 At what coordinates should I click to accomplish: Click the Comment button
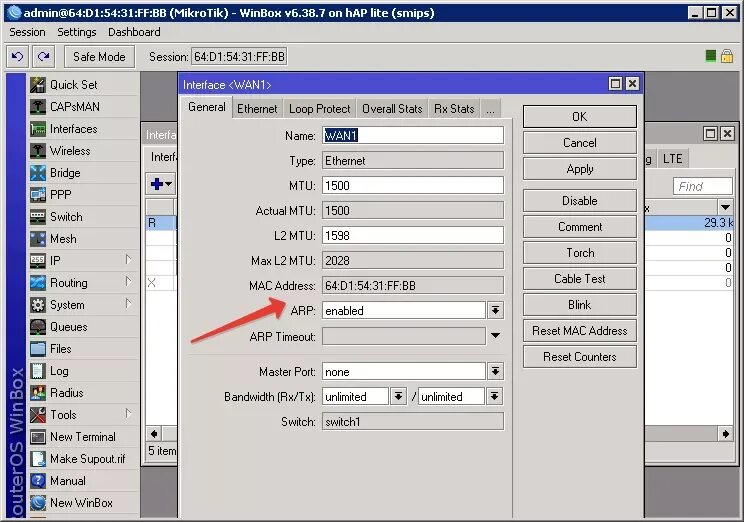[x=580, y=227]
